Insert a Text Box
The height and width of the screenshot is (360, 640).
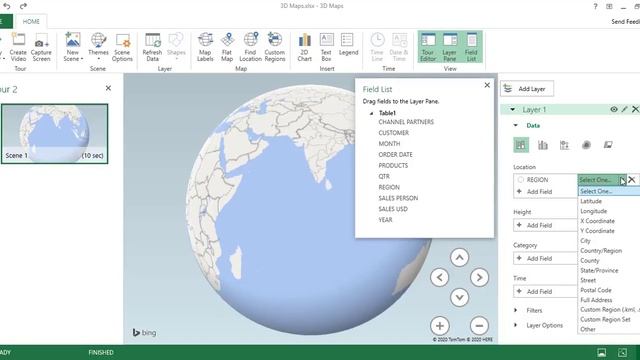tap(326, 47)
